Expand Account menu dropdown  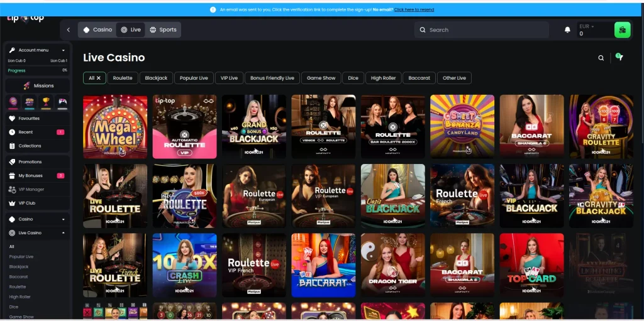point(37,50)
